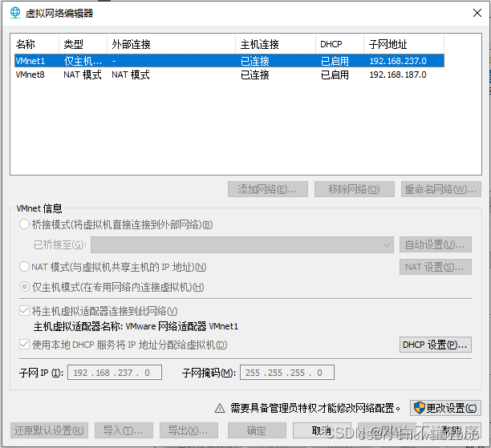Click the 子网 IP input field
The image size is (491, 448).
pyautogui.click(x=115, y=373)
